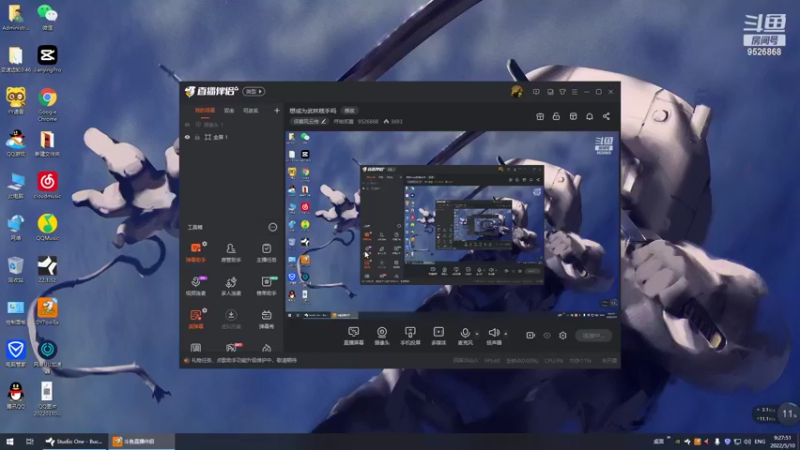Open WeChat desktop icon

(47, 17)
